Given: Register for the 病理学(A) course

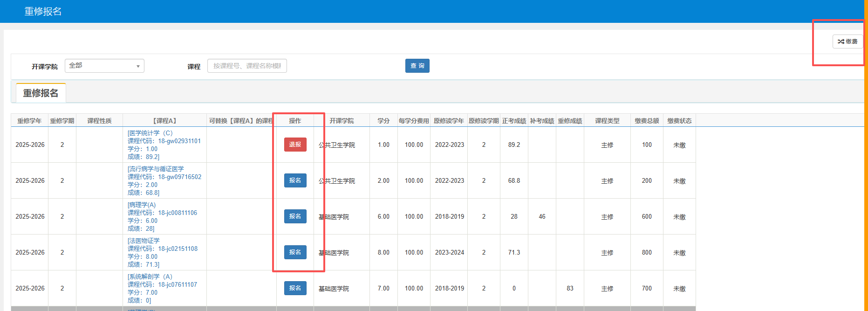Looking at the screenshot, I should 295,216.
